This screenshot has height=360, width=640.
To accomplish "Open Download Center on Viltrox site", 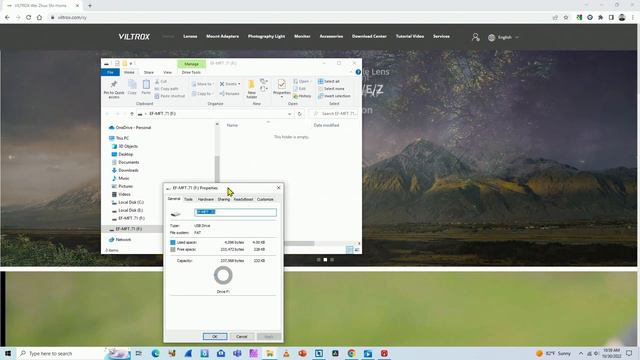I will [369, 36].
